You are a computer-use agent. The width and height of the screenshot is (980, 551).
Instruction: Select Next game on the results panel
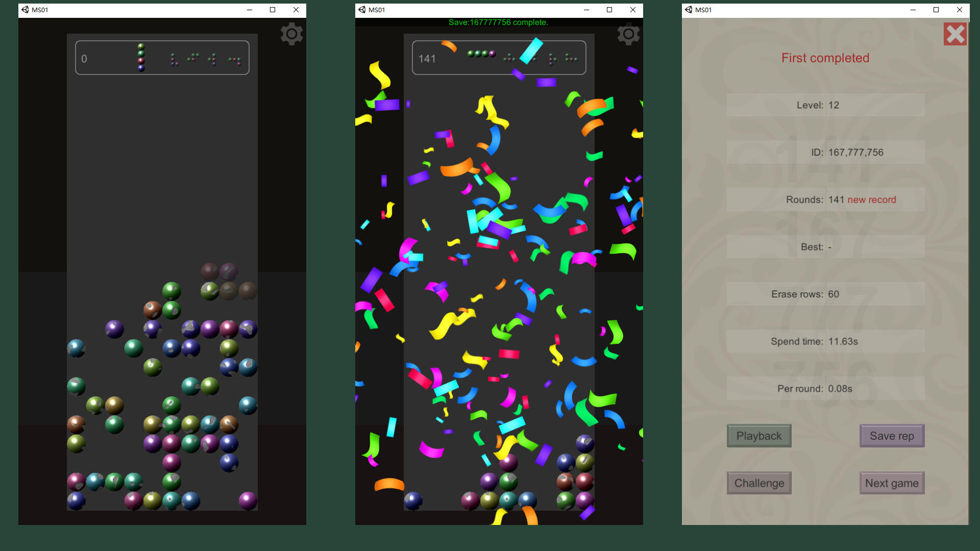click(x=892, y=483)
